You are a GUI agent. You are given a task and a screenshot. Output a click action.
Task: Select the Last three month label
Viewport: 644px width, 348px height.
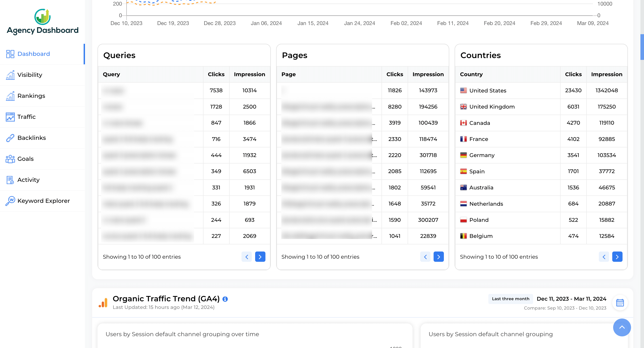click(x=511, y=299)
